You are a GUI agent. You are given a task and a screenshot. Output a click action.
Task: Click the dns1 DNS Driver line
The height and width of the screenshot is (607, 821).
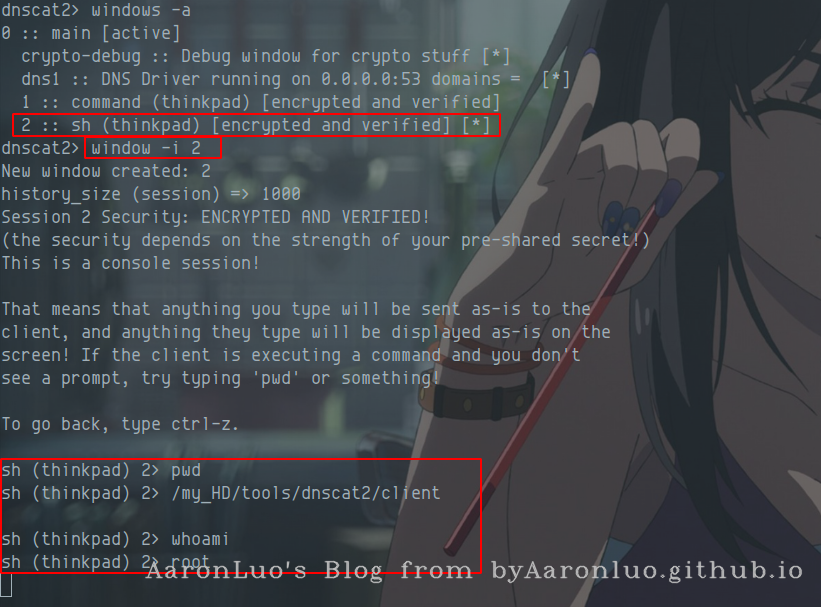[295, 80]
